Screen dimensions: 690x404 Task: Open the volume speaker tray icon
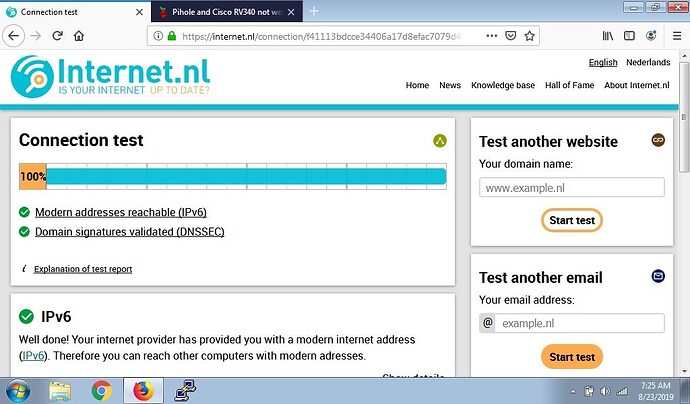(x=606, y=391)
